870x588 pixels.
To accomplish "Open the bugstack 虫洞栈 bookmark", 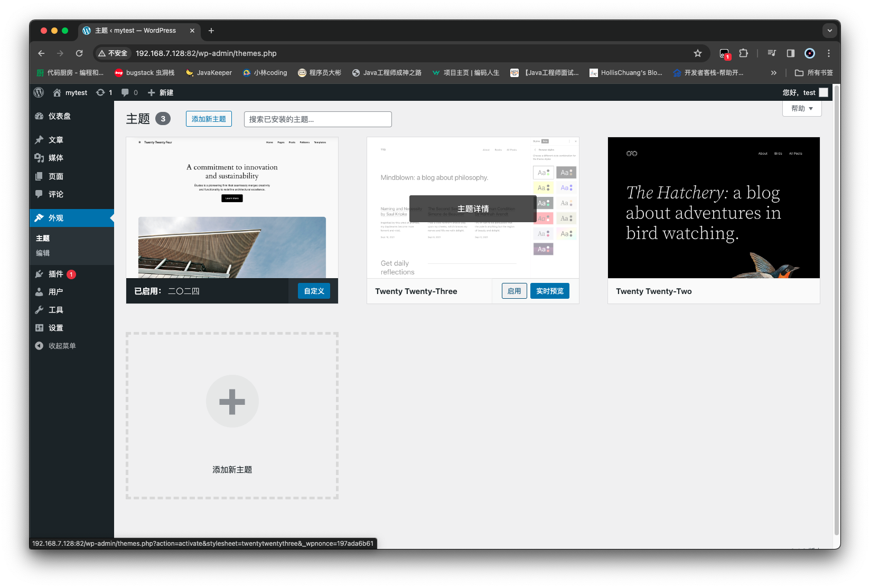I will click(145, 73).
